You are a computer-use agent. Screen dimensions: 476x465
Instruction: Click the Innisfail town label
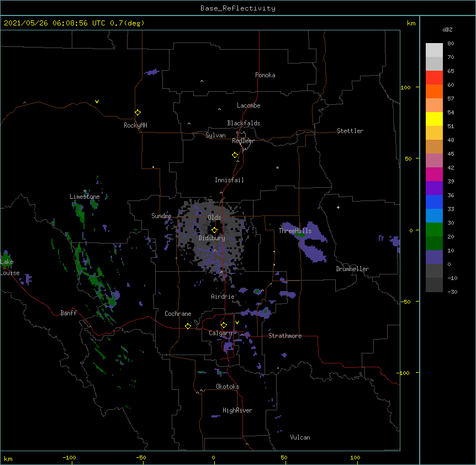pyautogui.click(x=229, y=180)
